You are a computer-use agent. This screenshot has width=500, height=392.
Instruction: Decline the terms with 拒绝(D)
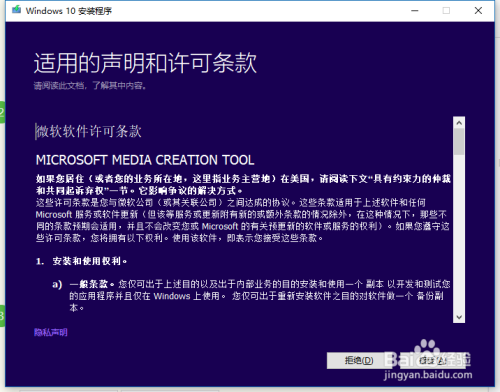pos(359,361)
